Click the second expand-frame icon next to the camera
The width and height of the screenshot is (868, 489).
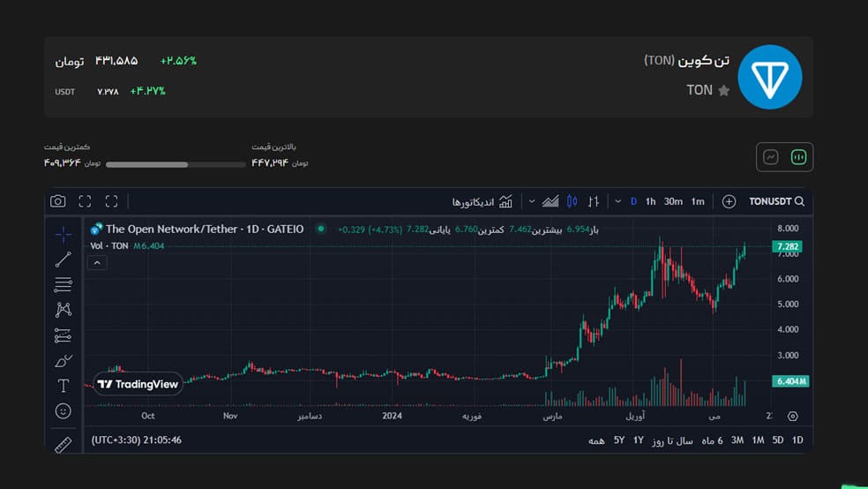coord(111,201)
